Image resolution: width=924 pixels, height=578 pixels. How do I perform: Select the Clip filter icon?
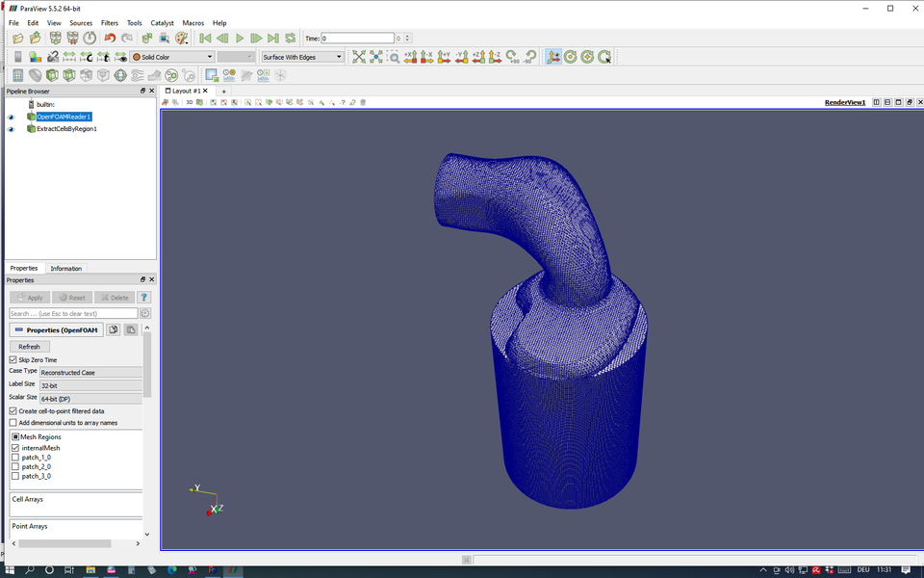(x=51, y=76)
